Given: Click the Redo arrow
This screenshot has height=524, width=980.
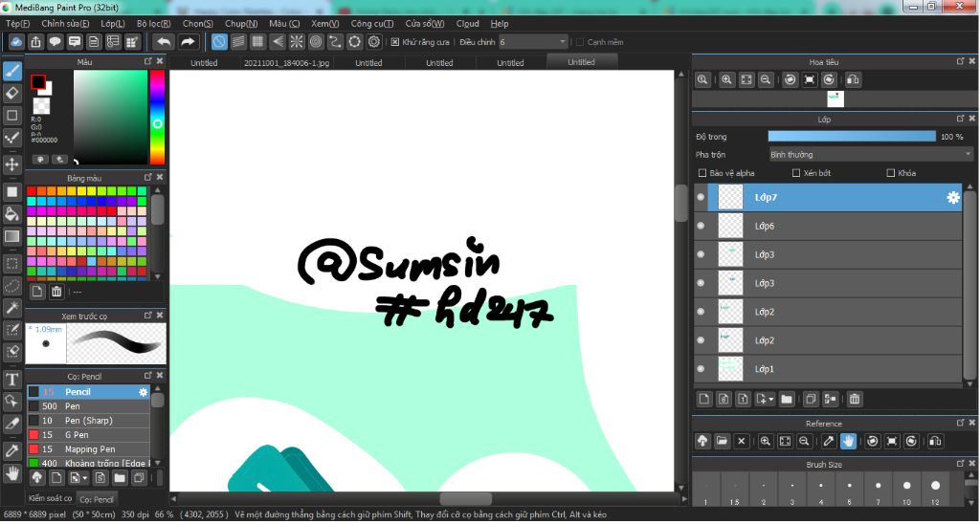Looking at the screenshot, I should click(188, 42).
